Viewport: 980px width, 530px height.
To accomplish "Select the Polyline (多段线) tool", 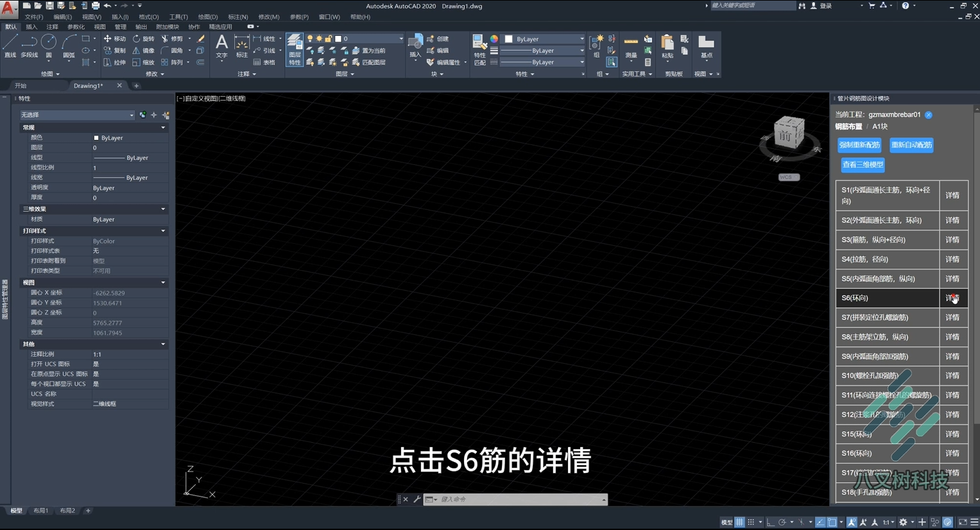I will point(30,46).
